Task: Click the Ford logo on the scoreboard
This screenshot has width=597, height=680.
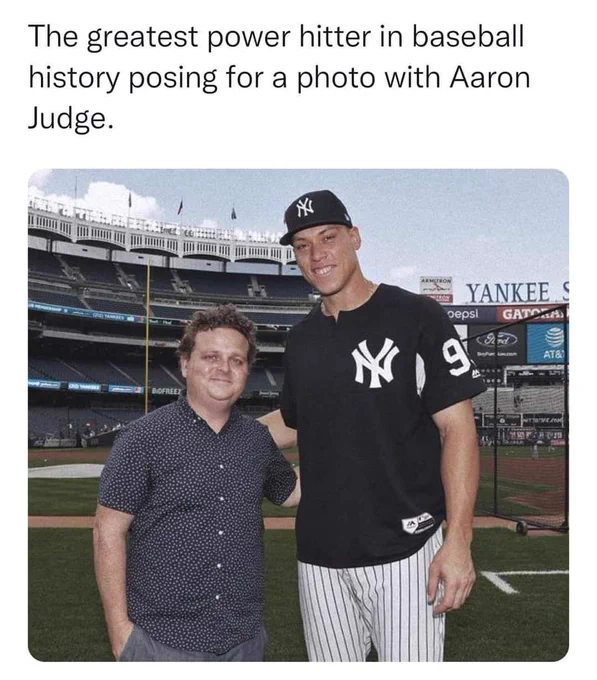Action: pos(497,340)
